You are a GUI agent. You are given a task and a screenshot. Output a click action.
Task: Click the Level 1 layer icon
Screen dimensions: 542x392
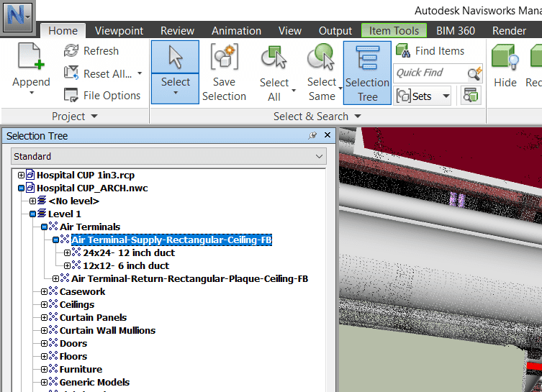click(x=42, y=214)
